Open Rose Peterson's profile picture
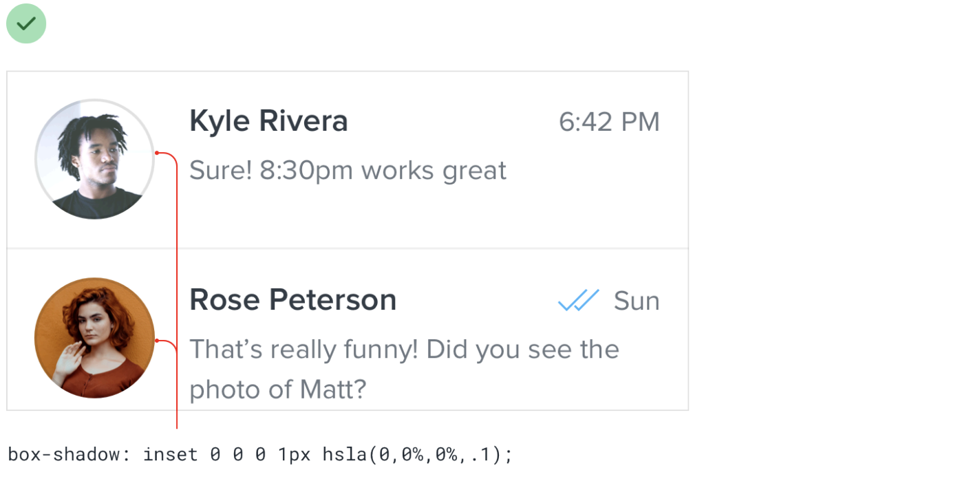The image size is (980, 479). click(x=94, y=338)
